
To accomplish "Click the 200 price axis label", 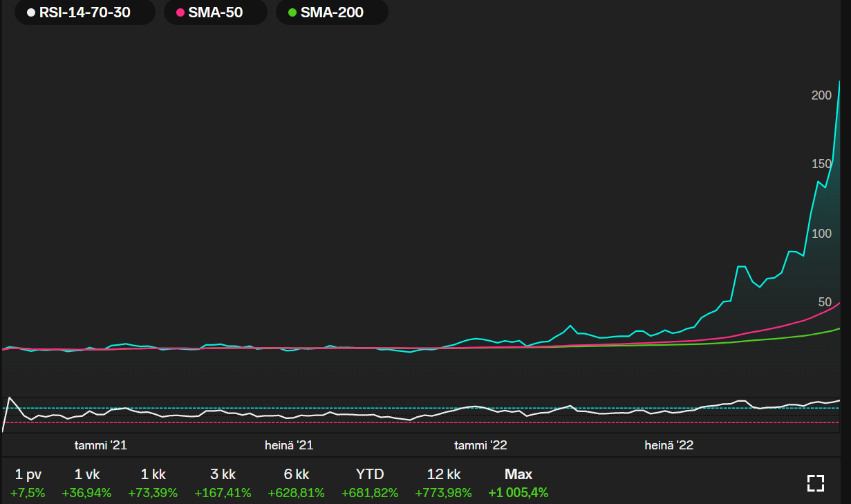I will point(821,95).
